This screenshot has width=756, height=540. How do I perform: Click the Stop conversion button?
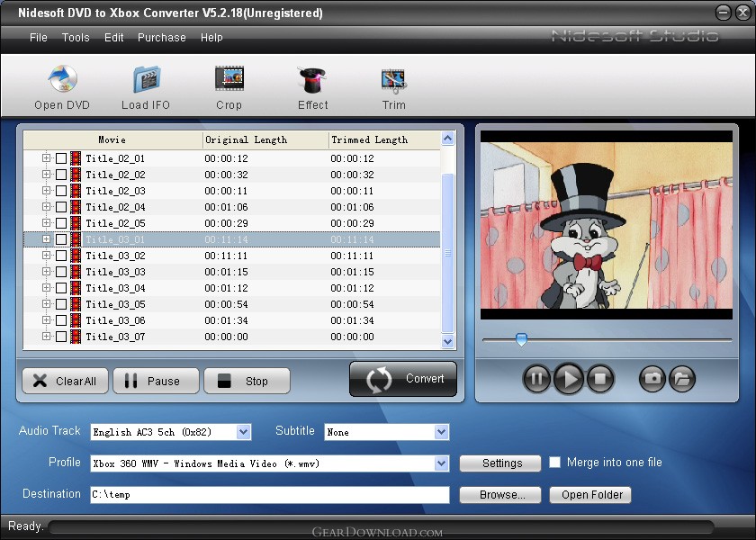coord(247,381)
